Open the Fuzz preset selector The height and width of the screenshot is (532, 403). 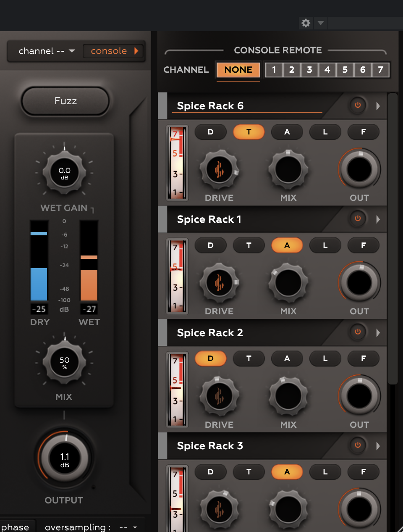(65, 101)
